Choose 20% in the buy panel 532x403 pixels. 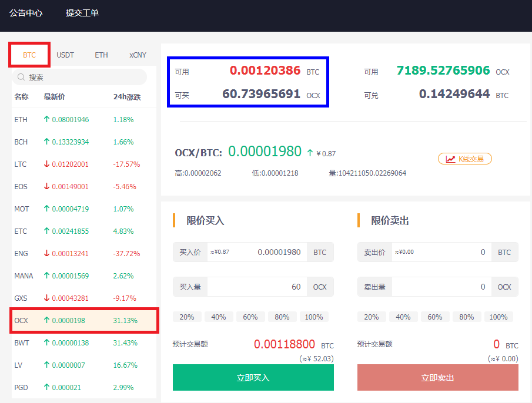point(187,317)
